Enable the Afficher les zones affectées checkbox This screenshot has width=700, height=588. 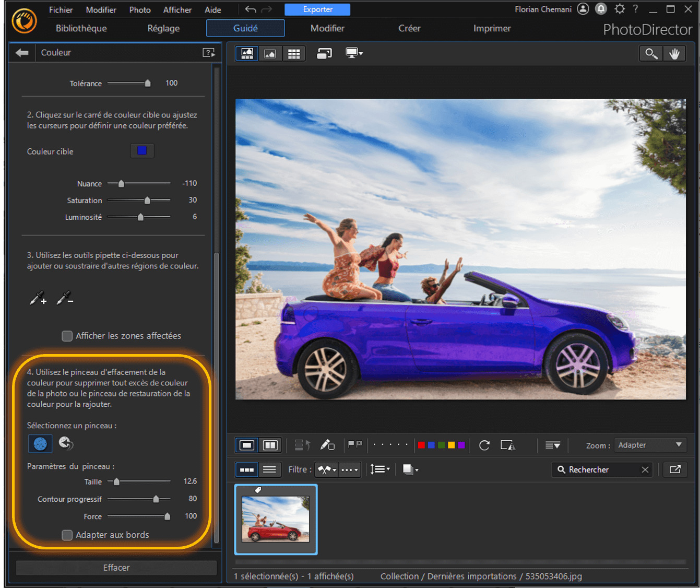tap(67, 336)
